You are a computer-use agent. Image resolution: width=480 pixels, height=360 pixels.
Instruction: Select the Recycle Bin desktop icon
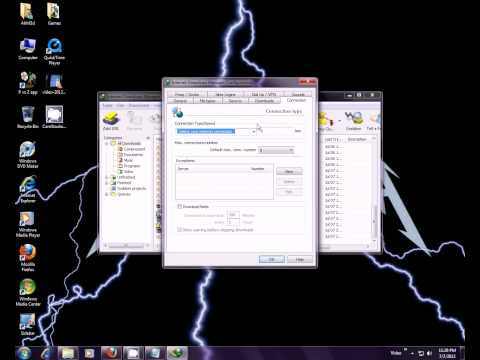pos(28,117)
